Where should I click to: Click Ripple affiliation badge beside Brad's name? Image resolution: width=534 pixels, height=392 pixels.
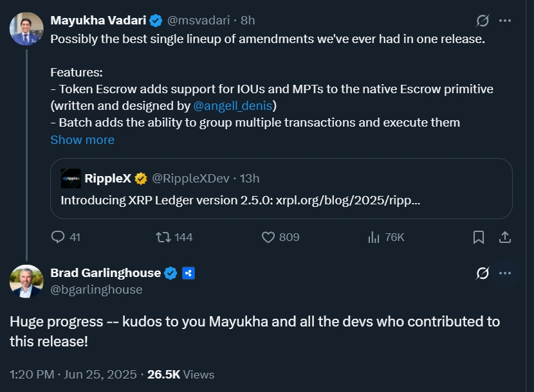point(189,273)
